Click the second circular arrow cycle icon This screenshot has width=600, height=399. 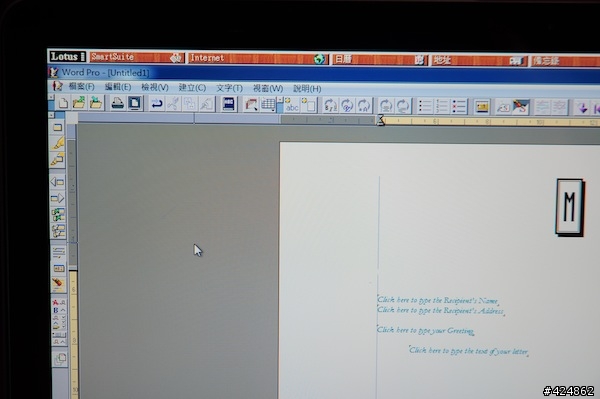[347, 106]
